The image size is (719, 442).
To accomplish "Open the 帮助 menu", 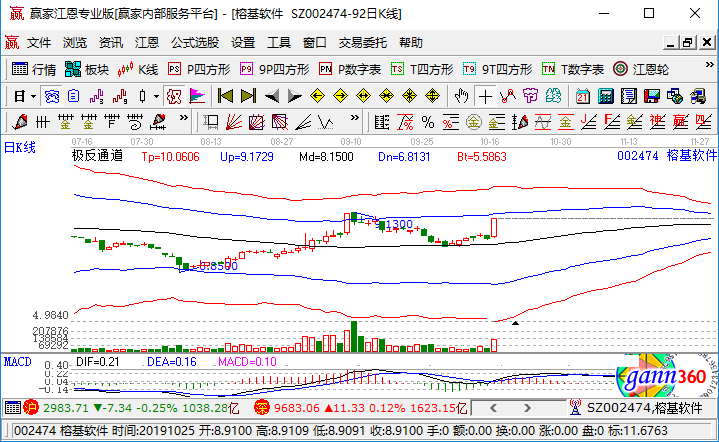I will coord(411,43).
